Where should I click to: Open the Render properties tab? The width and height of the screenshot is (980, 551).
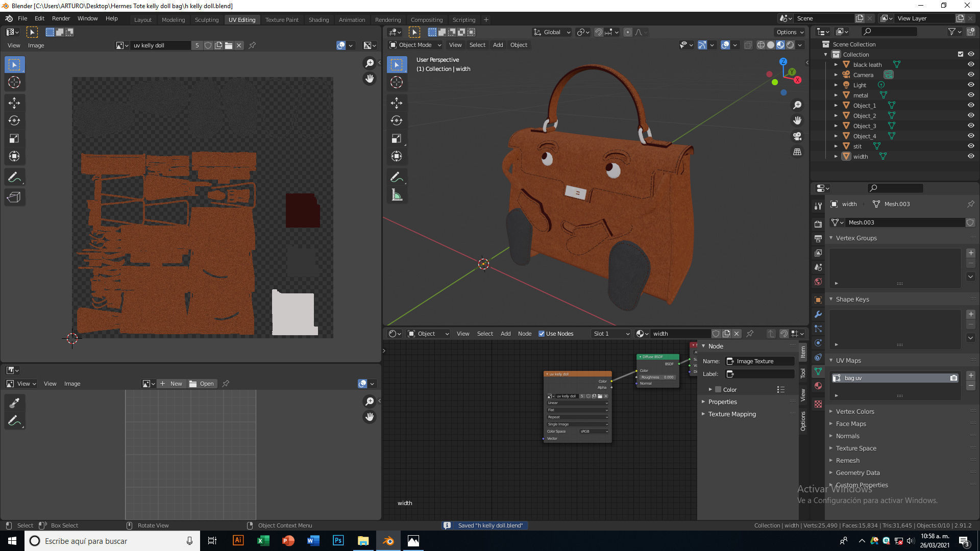pos(818,224)
